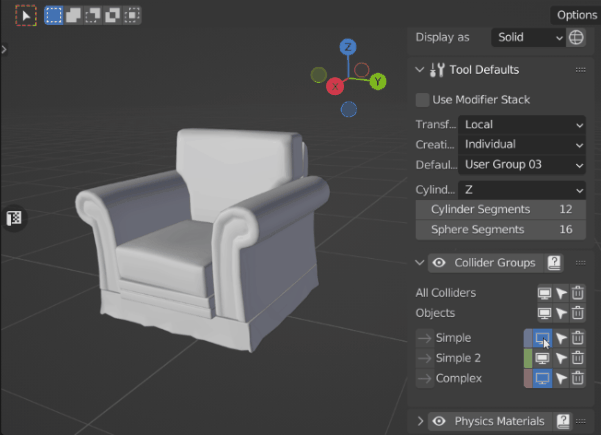Viewport: 601px width, 435px height.
Task: Open the Transform Local dropdown
Action: click(522, 125)
